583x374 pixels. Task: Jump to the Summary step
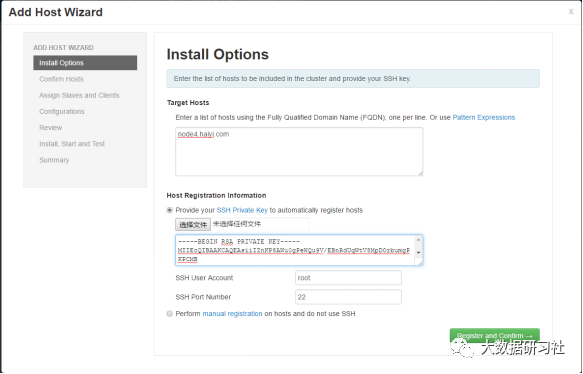(x=54, y=160)
